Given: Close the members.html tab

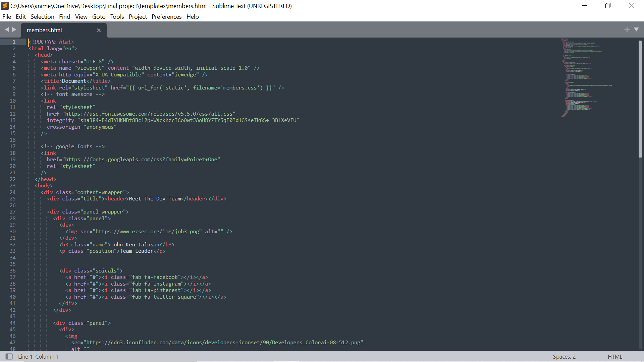Looking at the screenshot, I should point(99,30).
